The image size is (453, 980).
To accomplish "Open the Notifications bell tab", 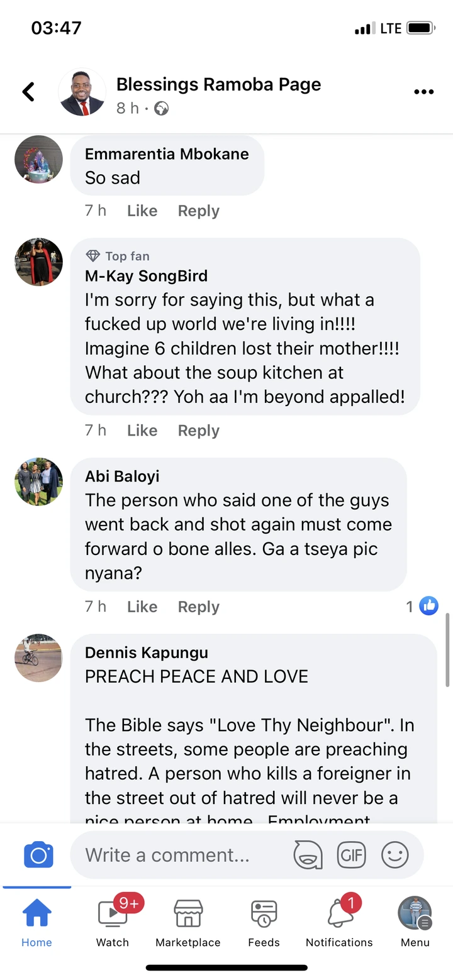I will tap(339, 922).
